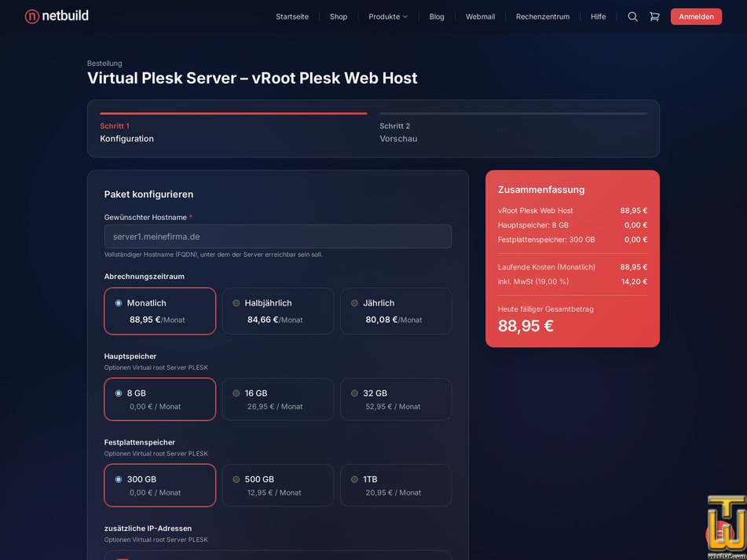Click the Paket konfigurieren heading
Screen dimensions: 747x560
point(148,194)
